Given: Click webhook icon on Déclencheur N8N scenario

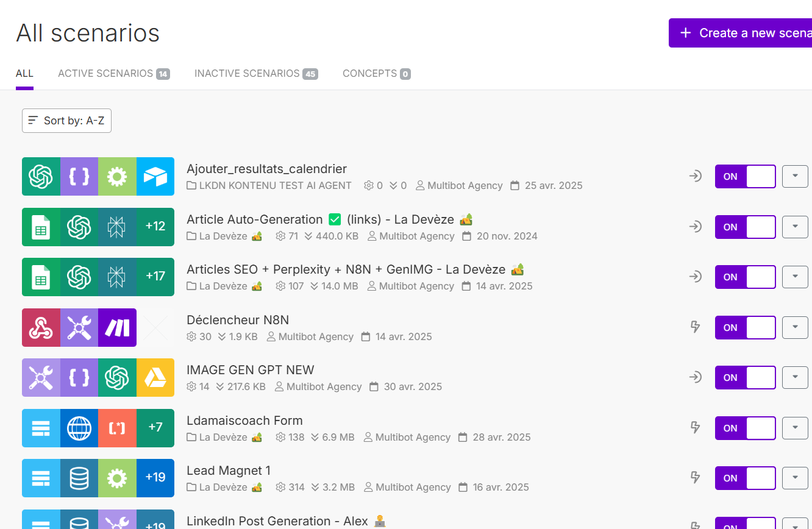Looking at the screenshot, I should tap(41, 328).
